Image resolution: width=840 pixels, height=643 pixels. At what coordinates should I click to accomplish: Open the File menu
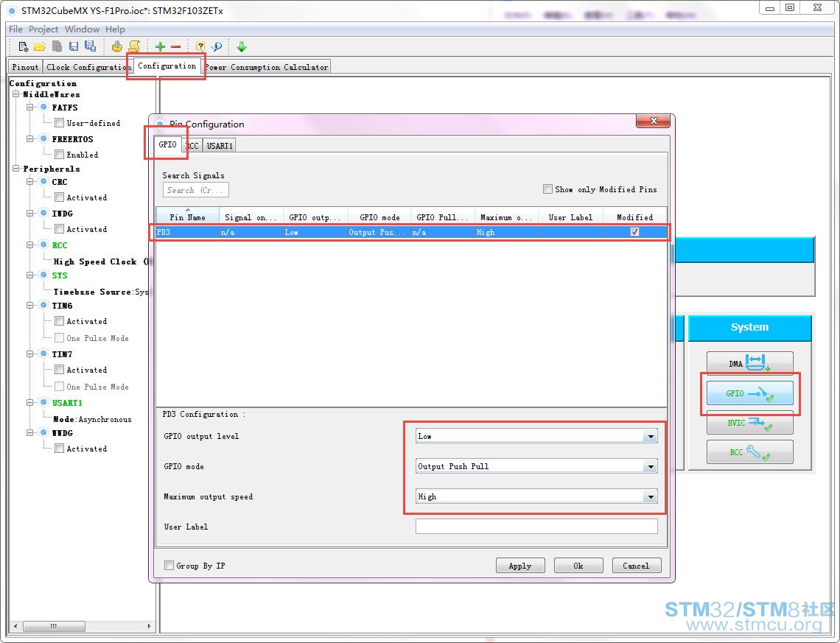tap(15, 29)
